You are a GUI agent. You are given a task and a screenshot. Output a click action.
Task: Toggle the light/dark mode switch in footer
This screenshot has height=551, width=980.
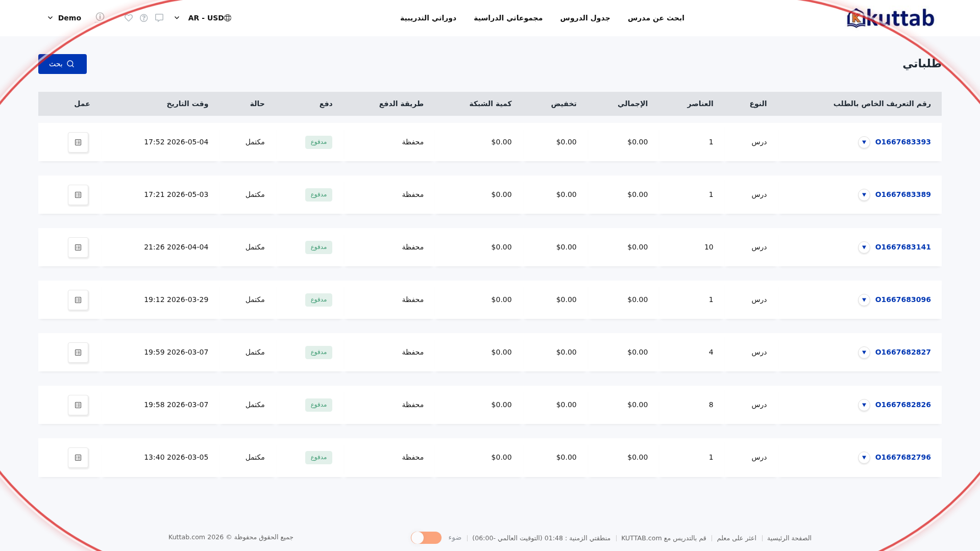coord(426,538)
